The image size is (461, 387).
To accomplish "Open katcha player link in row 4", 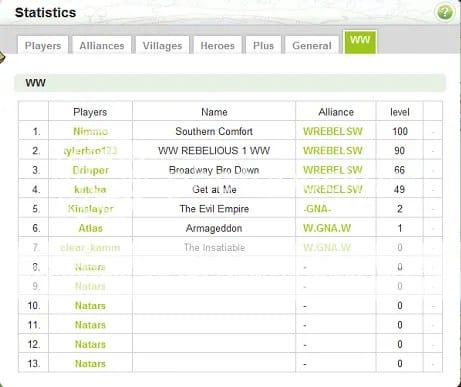I will pos(90,189).
